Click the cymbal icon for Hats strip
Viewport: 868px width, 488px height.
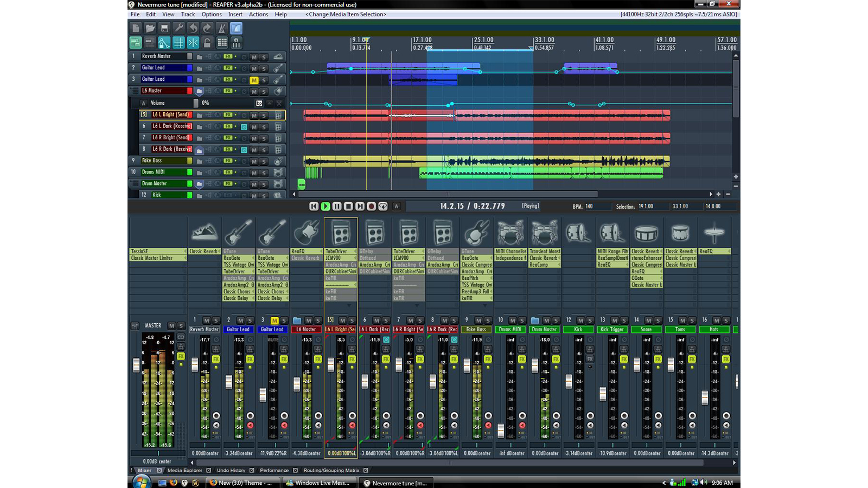714,234
